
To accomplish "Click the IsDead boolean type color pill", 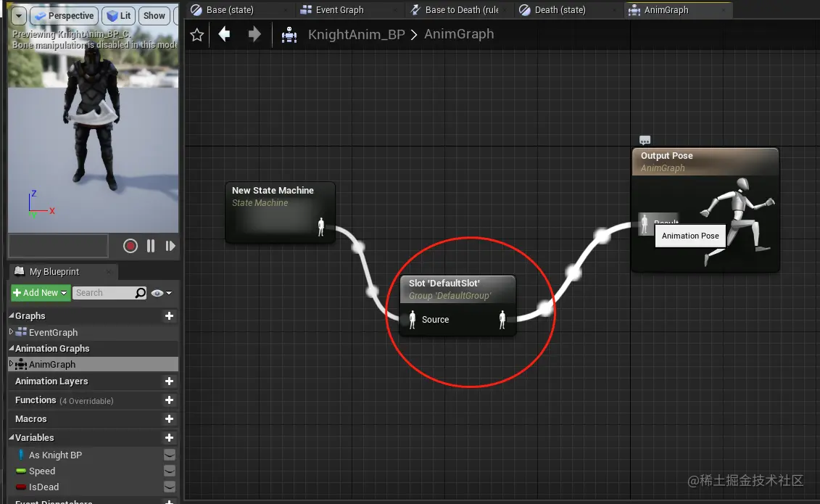I will [x=21, y=487].
